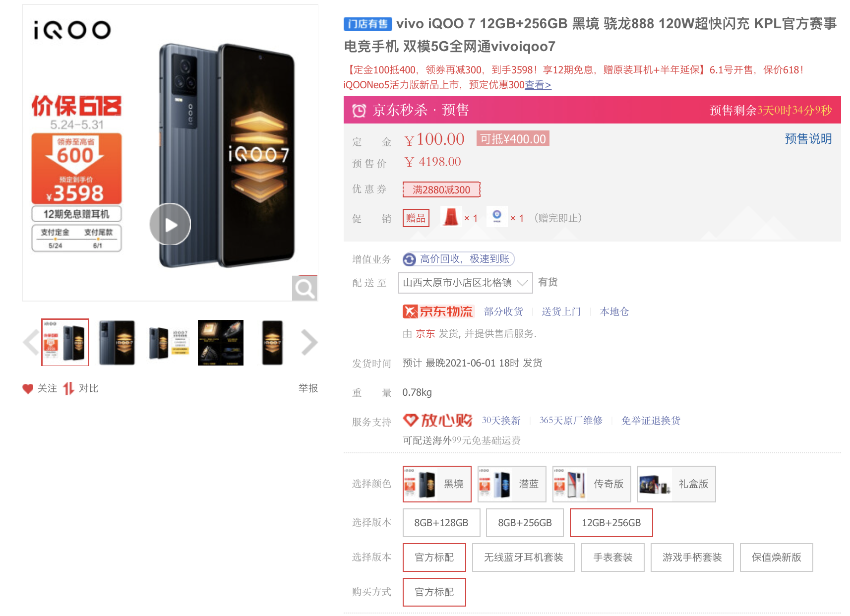
Task: Click the 举报 report link
Action: pyautogui.click(x=308, y=388)
